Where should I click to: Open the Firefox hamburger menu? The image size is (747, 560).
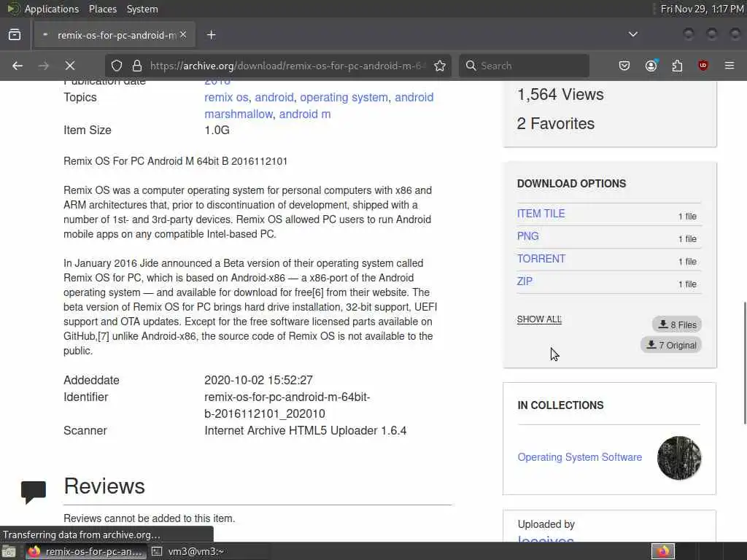coord(729,66)
